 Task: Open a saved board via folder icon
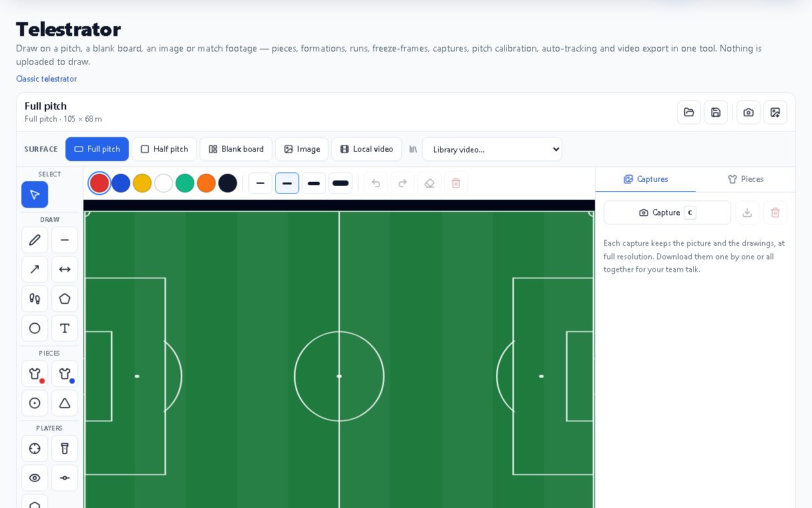(x=689, y=112)
